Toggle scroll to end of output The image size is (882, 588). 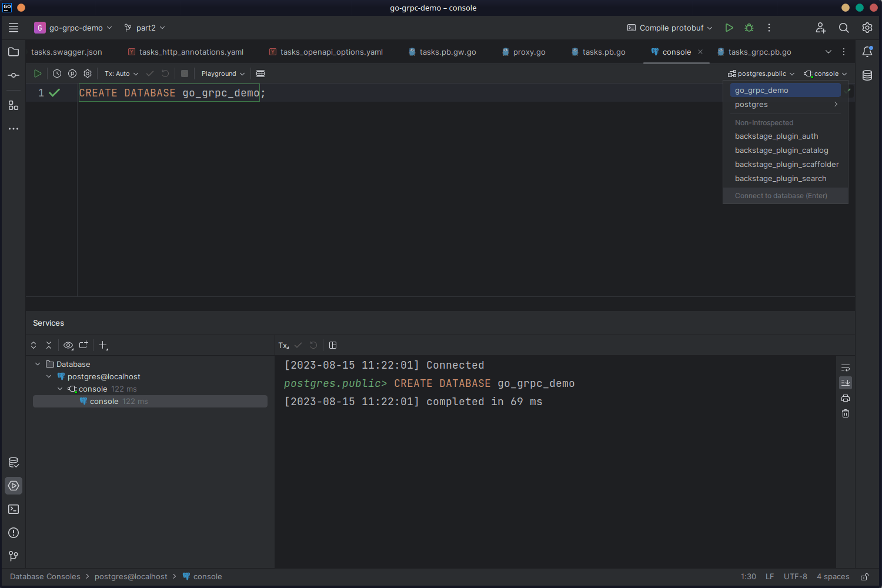pyautogui.click(x=846, y=383)
